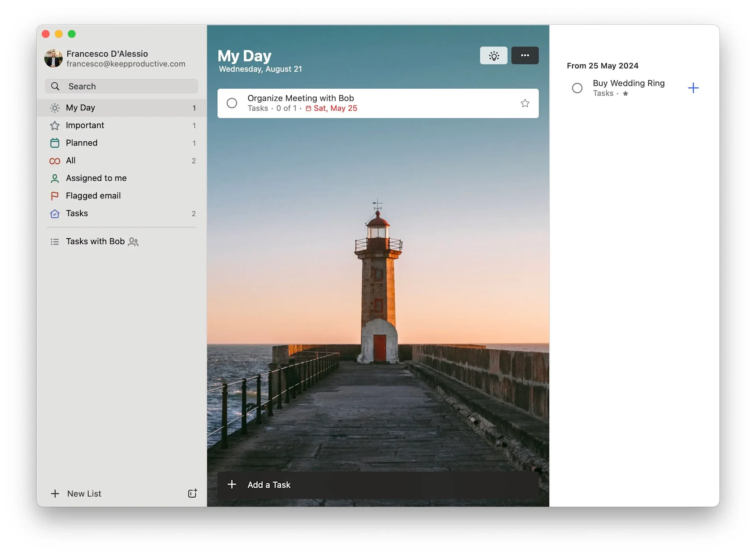Viewport: 756px width, 555px height.
Task: Click inside the Search field
Action: pyautogui.click(x=121, y=86)
